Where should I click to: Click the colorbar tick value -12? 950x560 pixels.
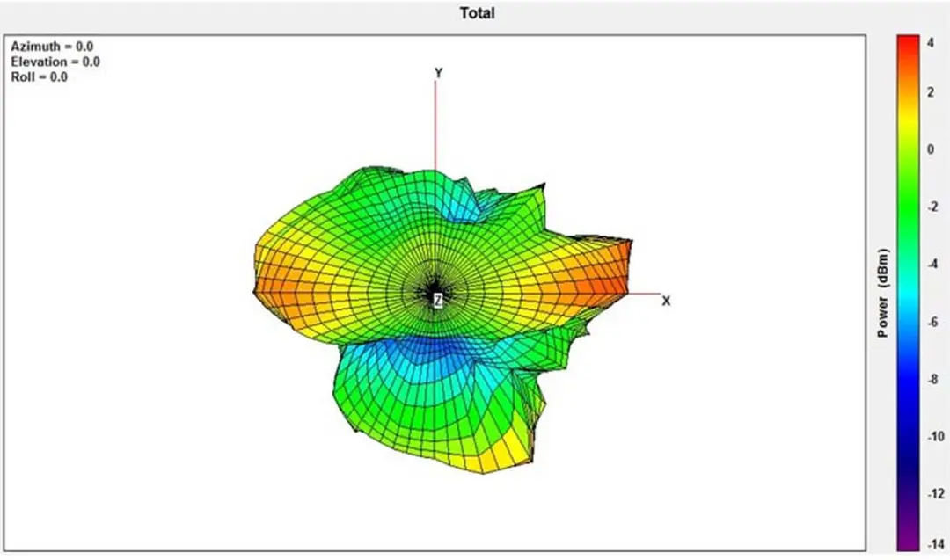[936, 494]
